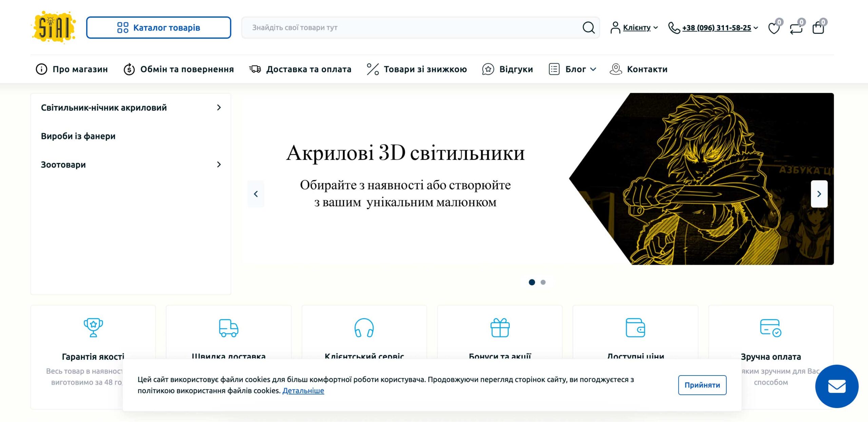The height and width of the screenshot is (422, 868).
Task: Click the search magnifier icon
Action: point(589,27)
